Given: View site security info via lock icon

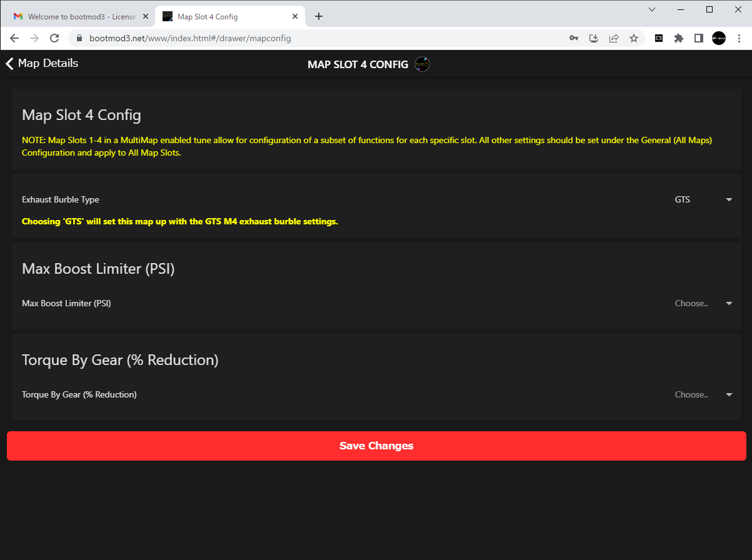Looking at the screenshot, I should [x=79, y=38].
